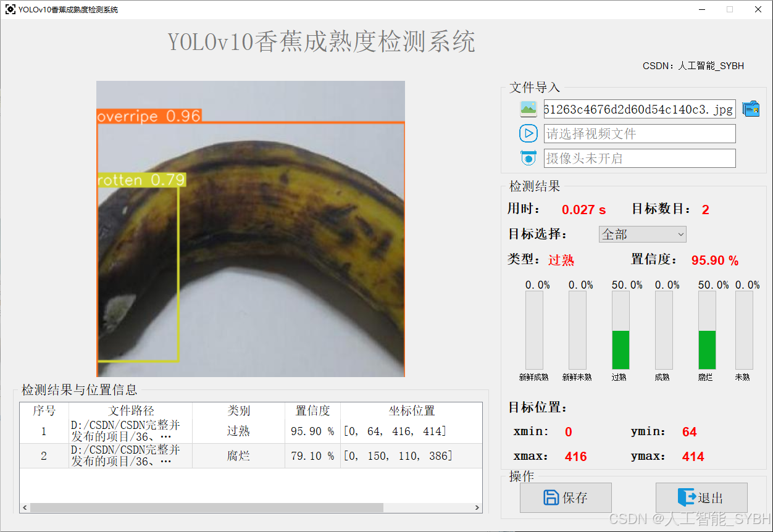Viewport: 773px width, 532px height.
Task: Click the 成熟 progress bar
Action: (664, 330)
